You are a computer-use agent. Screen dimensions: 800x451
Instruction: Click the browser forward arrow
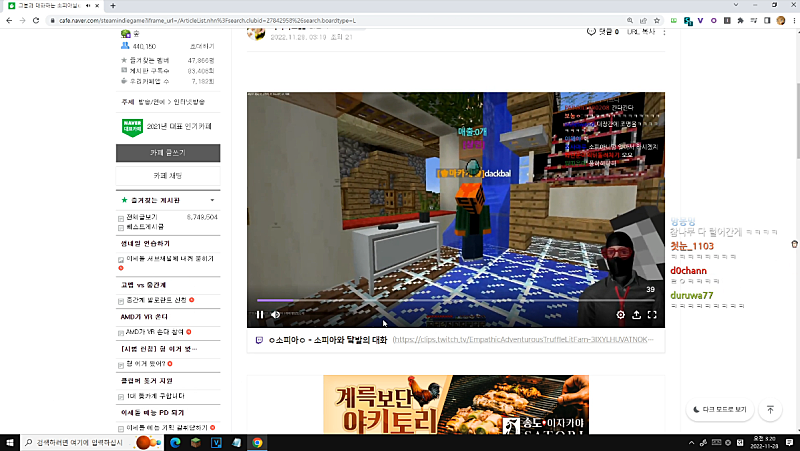coord(22,20)
